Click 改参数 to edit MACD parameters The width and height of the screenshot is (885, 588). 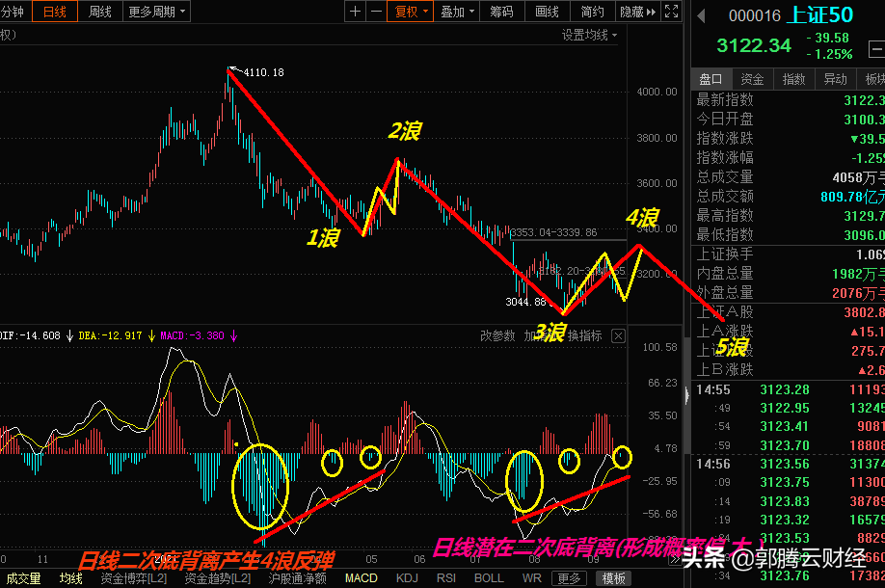click(497, 335)
